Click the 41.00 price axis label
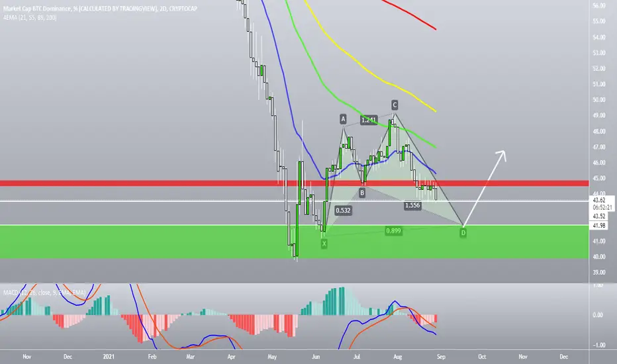Viewport: 617px width, 364px height. [x=599, y=241]
